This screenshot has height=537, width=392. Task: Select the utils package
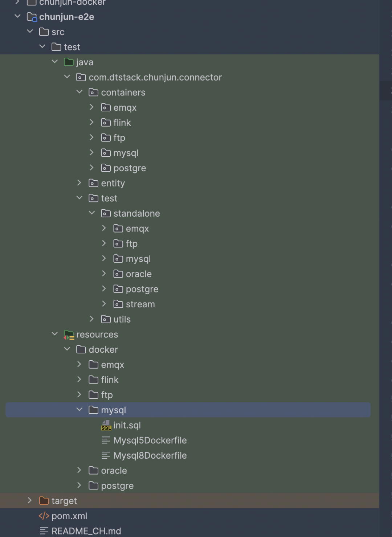point(122,319)
